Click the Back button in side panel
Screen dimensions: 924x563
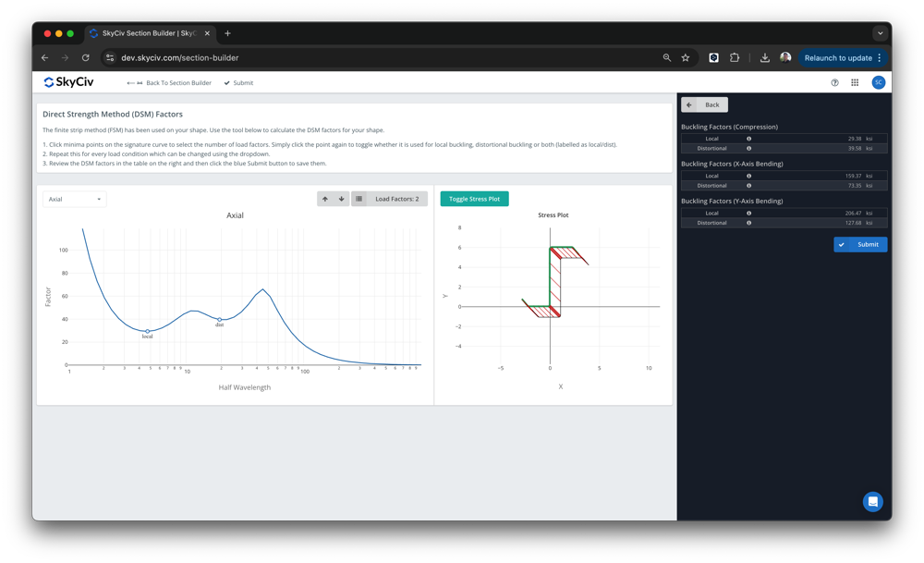[x=704, y=104]
